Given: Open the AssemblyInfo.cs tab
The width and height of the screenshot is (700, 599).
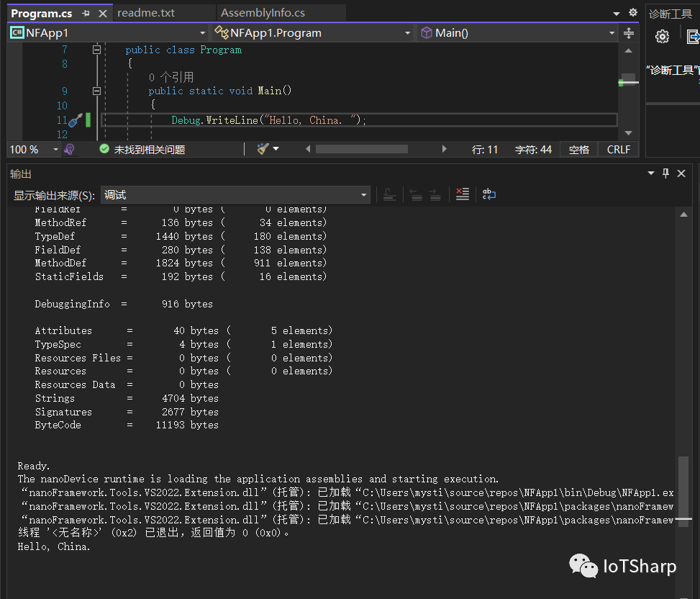Looking at the screenshot, I should point(263,13).
